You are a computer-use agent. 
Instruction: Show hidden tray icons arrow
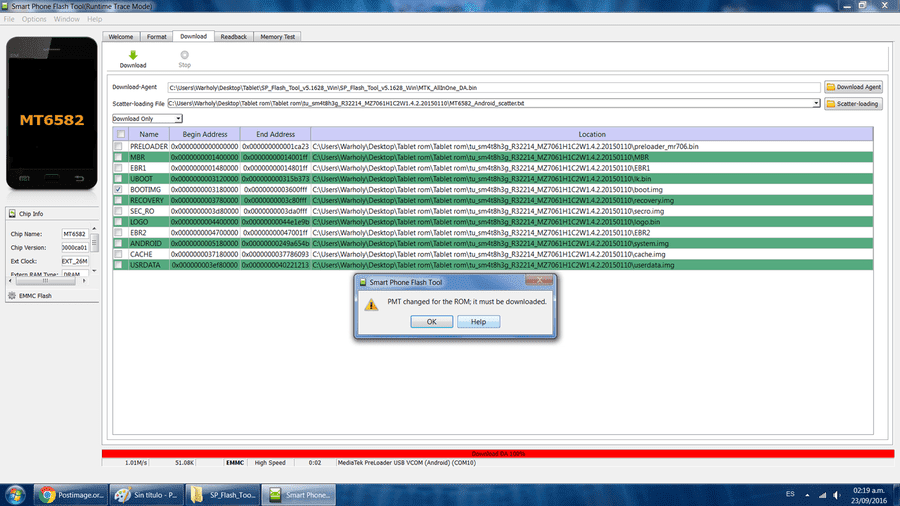tap(807, 495)
